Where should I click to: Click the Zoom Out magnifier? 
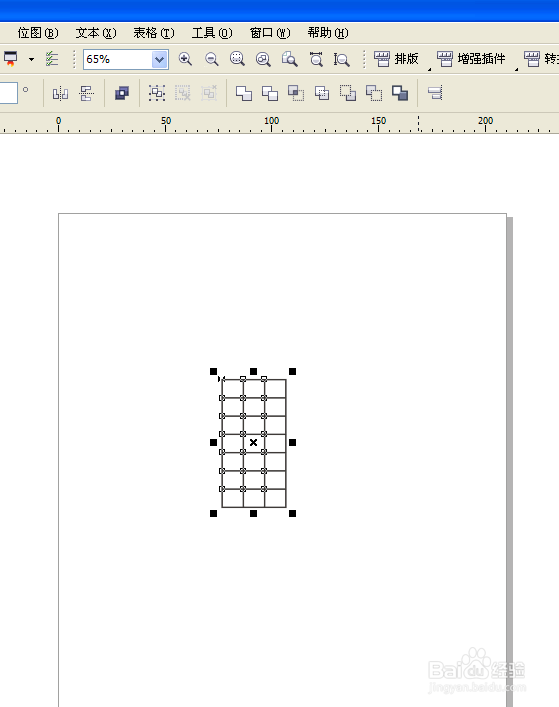pos(211,59)
